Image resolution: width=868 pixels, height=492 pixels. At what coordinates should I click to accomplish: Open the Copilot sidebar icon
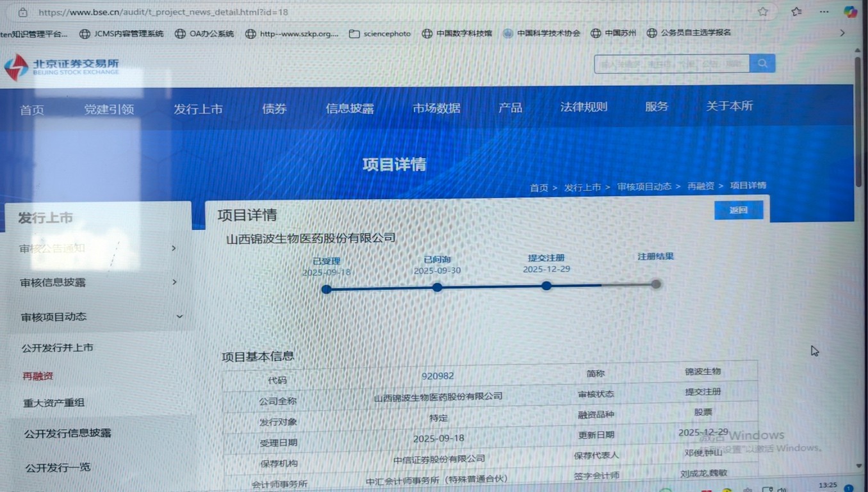850,12
